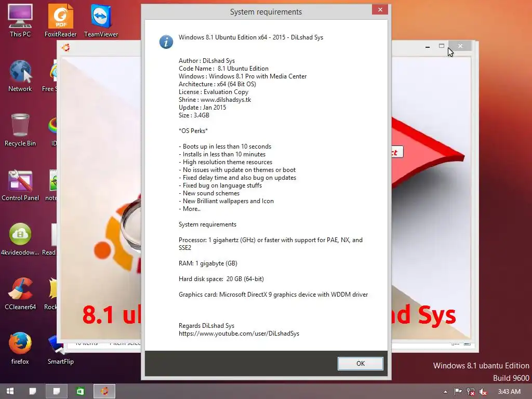The image size is (532, 399).
Task: Select the Recycle Bin icon
Action: click(20, 130)
